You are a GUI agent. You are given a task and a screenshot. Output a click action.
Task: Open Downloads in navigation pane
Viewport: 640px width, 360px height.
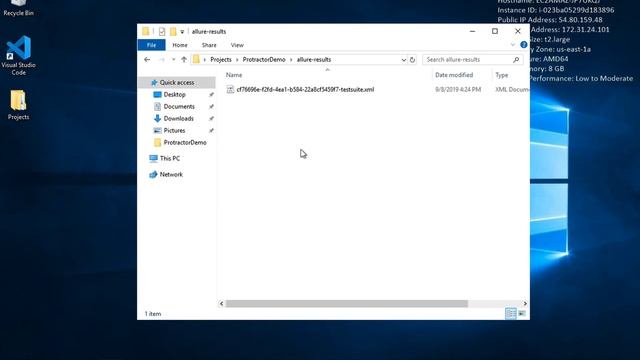[178, 119]
